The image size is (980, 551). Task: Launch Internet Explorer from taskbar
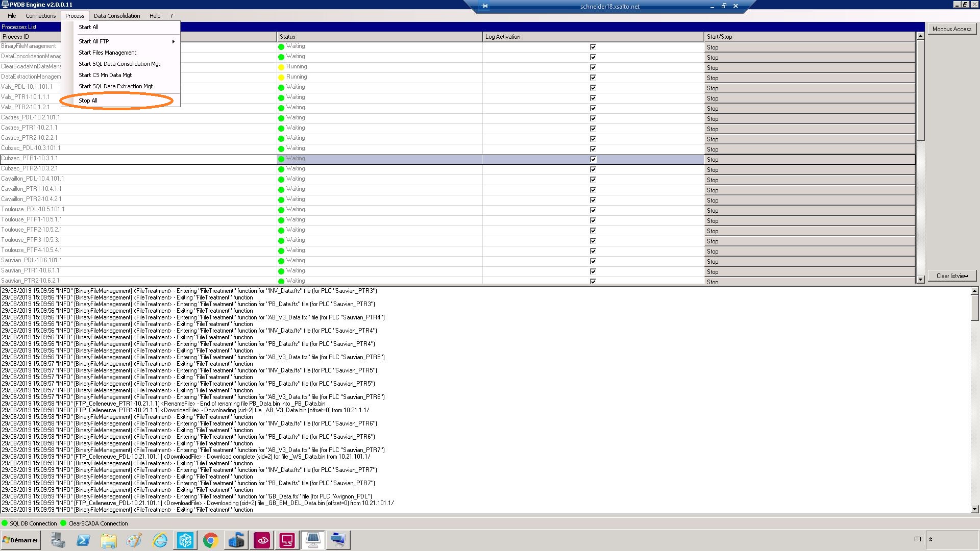coord(160,540)
